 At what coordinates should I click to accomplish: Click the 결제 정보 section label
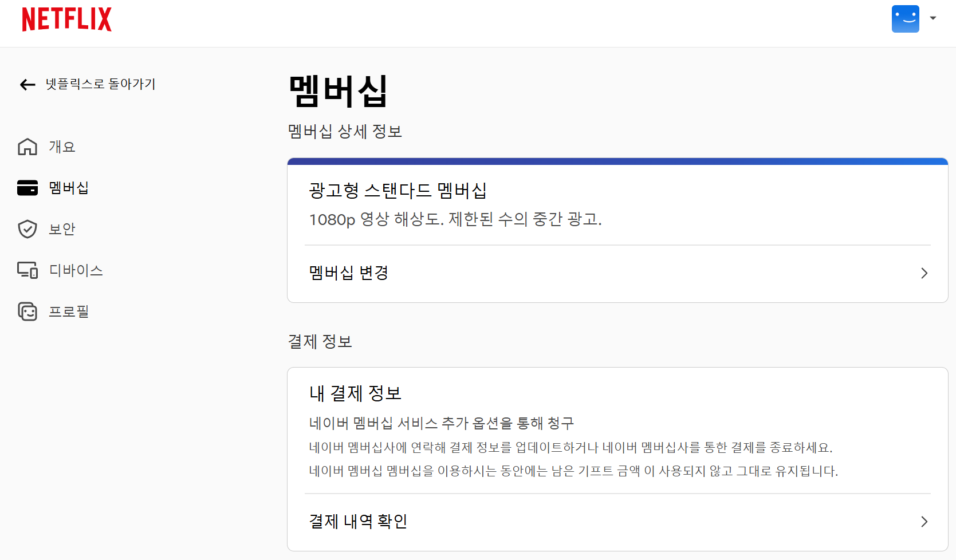(x=320, y=342)
